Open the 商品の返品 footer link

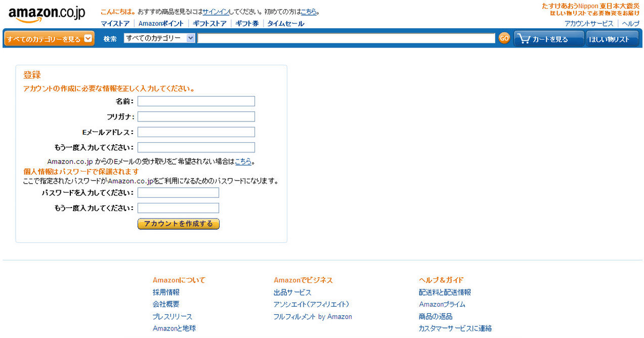[x=436, y=316]
